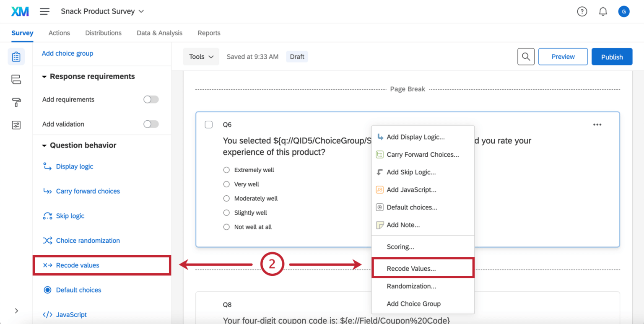
Task: Click the Choice randomization shuffle icon
Action: click(47, 241)
